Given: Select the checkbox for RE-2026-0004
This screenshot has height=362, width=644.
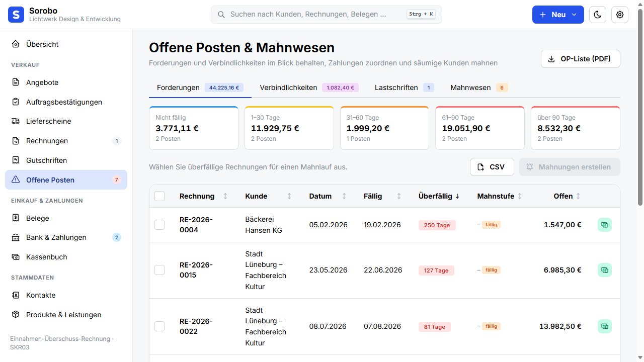Looking at the screenshot, I should (159, 225).
